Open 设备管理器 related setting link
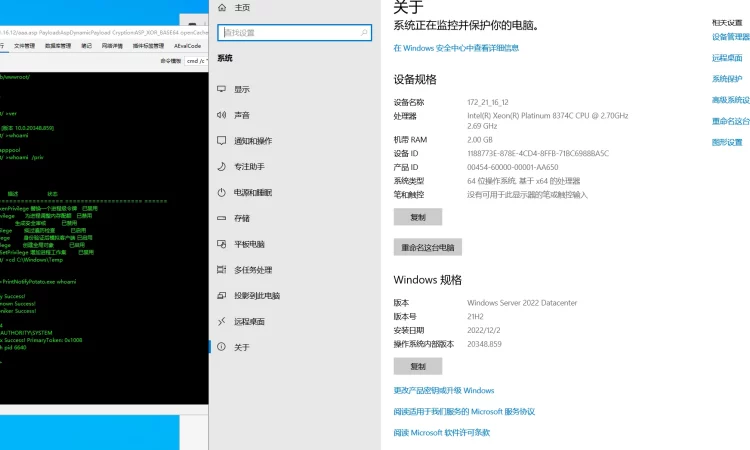Viewport: 750px width, 450px height. click(730, 37)
